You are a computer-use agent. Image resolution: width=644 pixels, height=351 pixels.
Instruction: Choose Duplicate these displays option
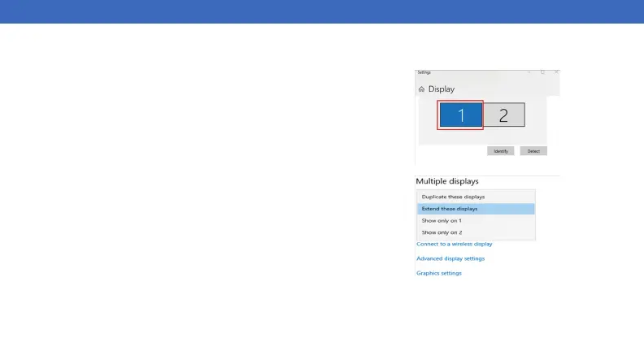476,197
